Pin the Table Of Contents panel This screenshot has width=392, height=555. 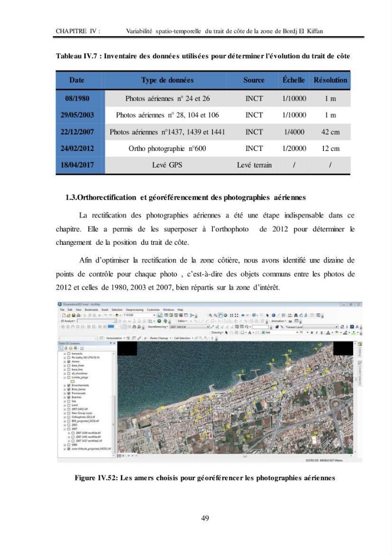point(111,343)
